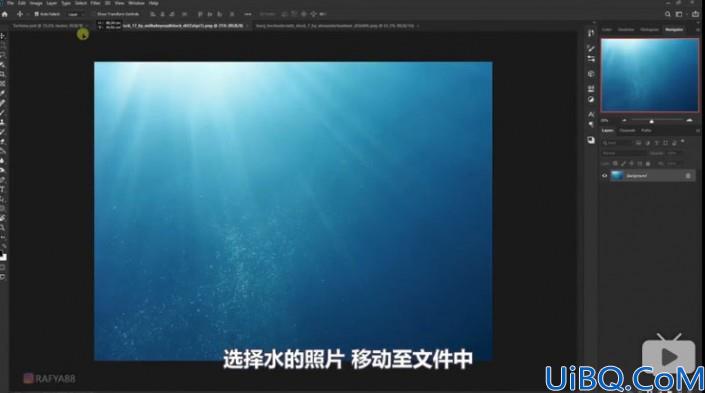This screenshot has width=705, height=393.
Task: Open the Navigator panel options menu
Action: click(698, 30)
